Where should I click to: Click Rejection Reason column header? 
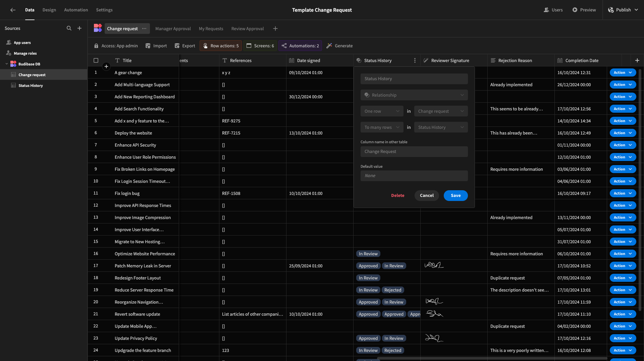click(521, 60)
